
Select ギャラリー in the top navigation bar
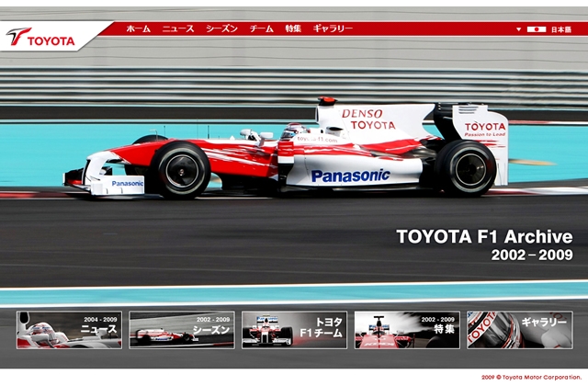[333, 28]
